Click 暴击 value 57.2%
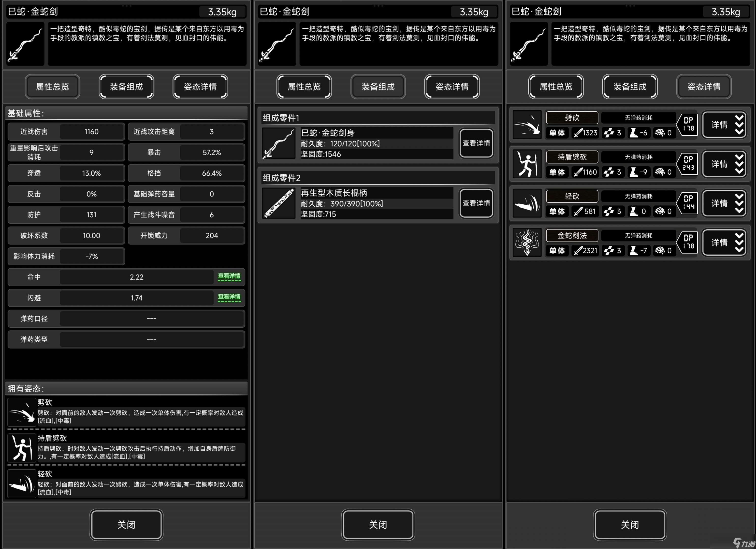Viewport: 756px width, 549px height. pos(212,152)
